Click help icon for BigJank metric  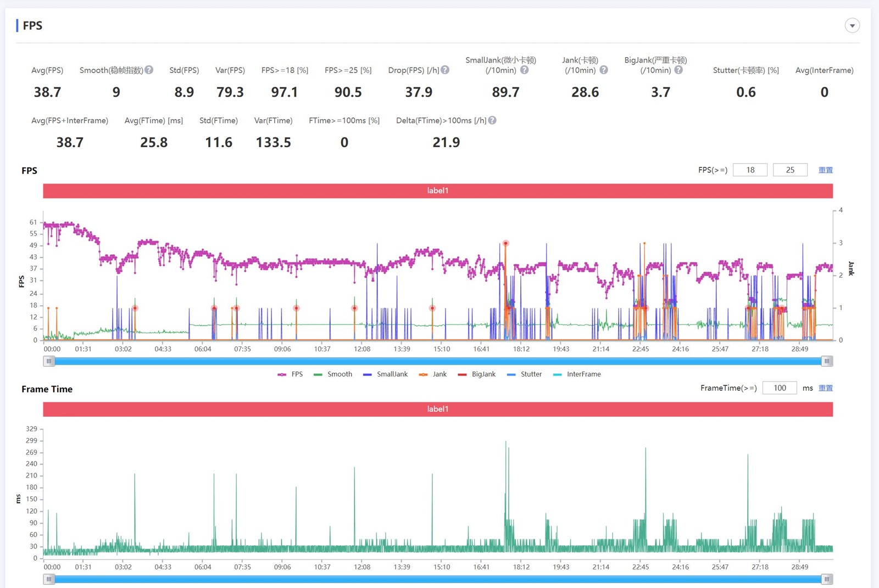(678, 70)
